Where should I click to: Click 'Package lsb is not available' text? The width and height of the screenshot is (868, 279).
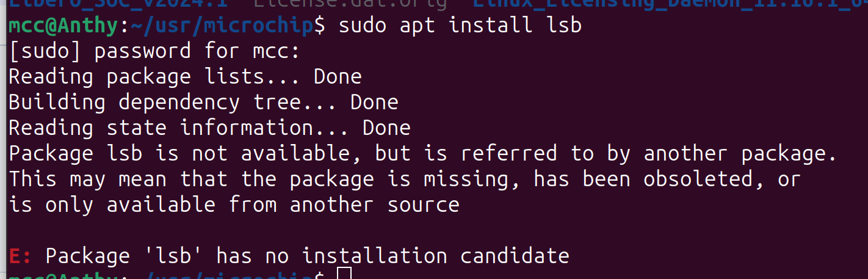(x=179, y=153)
